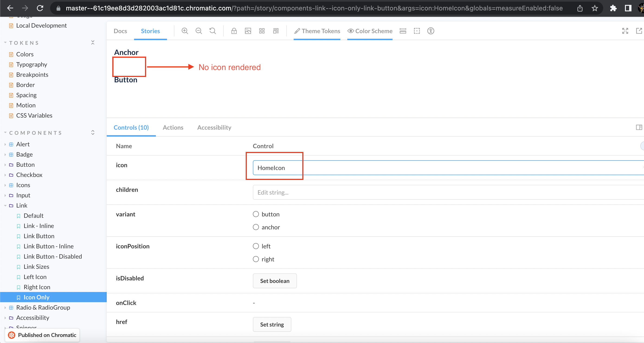Toggle CSS outlines on the preview
The width and height of the screenshot is (644, 343).
[417, 31]
